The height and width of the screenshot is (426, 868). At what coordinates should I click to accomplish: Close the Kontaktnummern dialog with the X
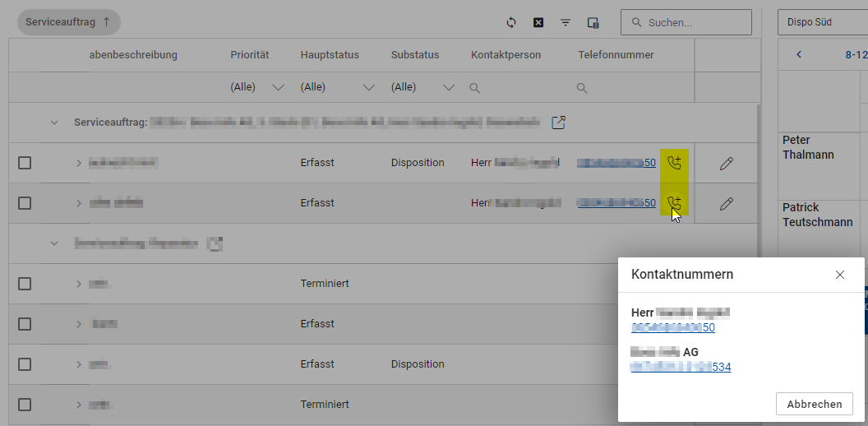pyautogui.click(x=839, y=275)
